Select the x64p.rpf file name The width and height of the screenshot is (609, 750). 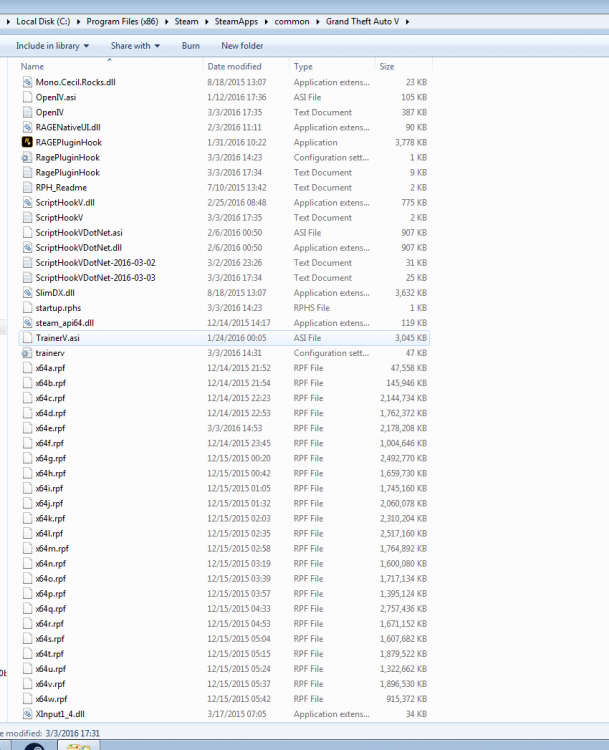pos(51,594)
